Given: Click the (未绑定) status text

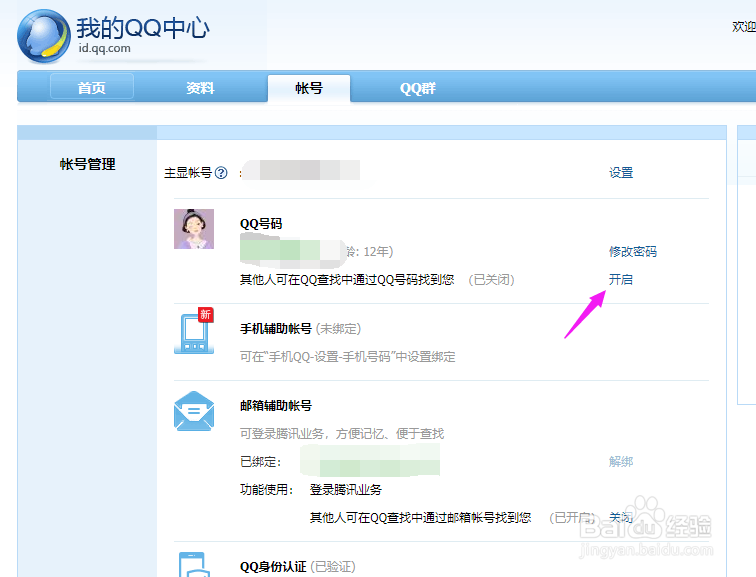Looking at the screenshot, I should pyautogui.click(x=338, y=329).
